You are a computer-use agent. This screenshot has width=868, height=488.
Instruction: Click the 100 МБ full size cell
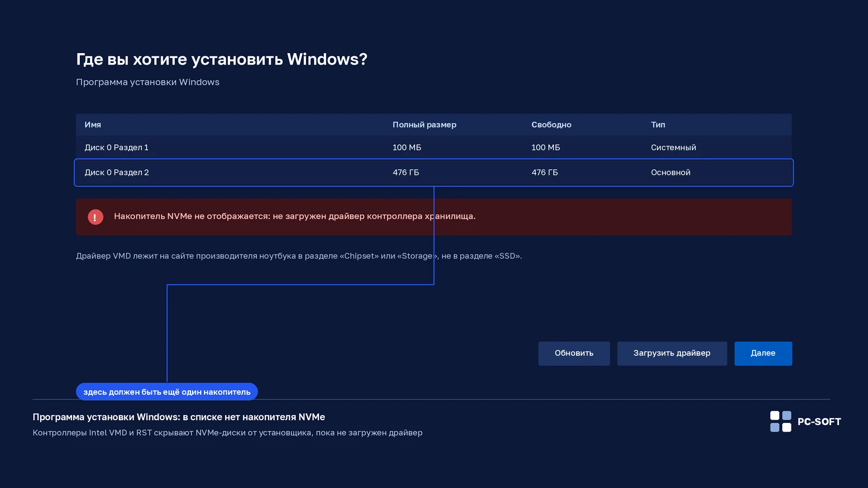[407, 147]
